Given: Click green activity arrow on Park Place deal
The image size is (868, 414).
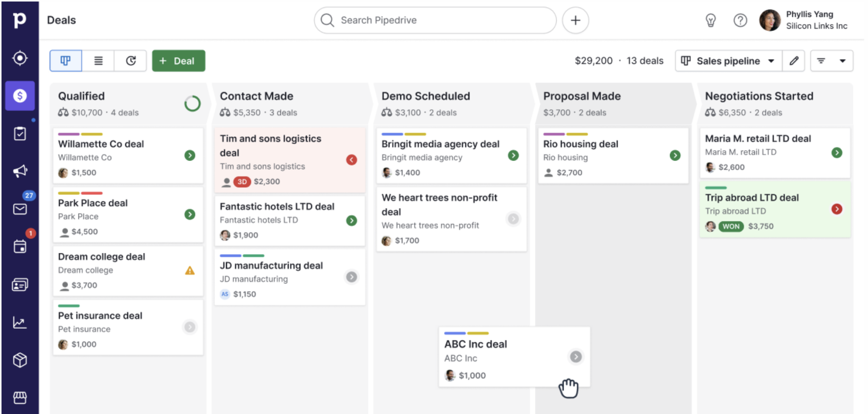Looking at the screenshot, I should point(190,214).
